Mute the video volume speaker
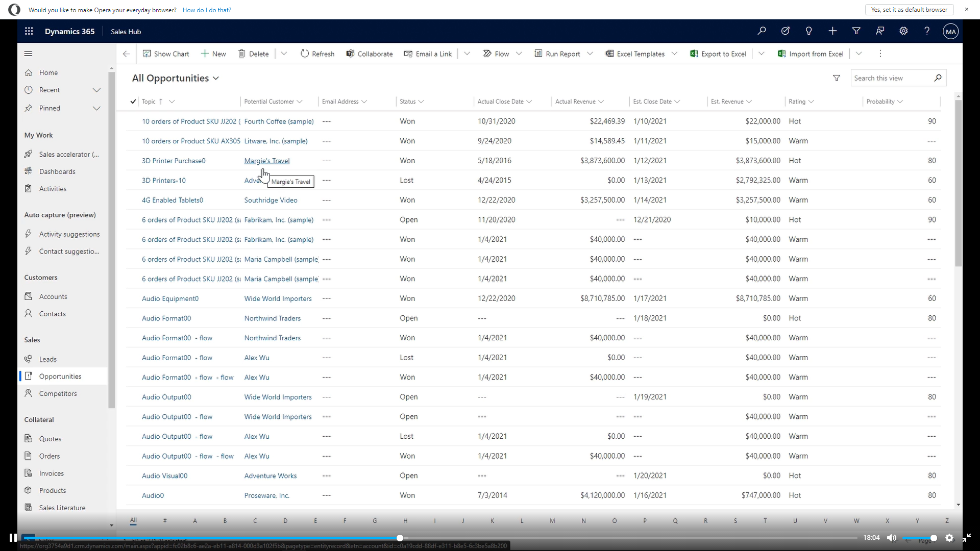 coord(892,538)
